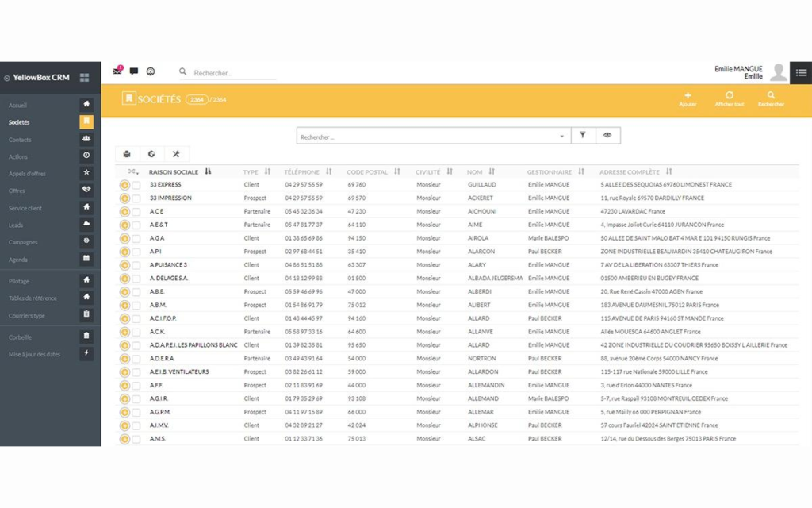This screenshot has height=508, width=812.
Task: Sort by Type column arrows
Action: pos(268,171)
